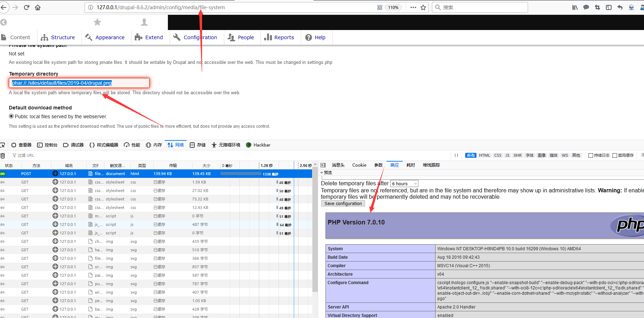Enable the 持续日志 persist logs checkbox
Screen dimensions: 644x318
[x=591, y=155]
